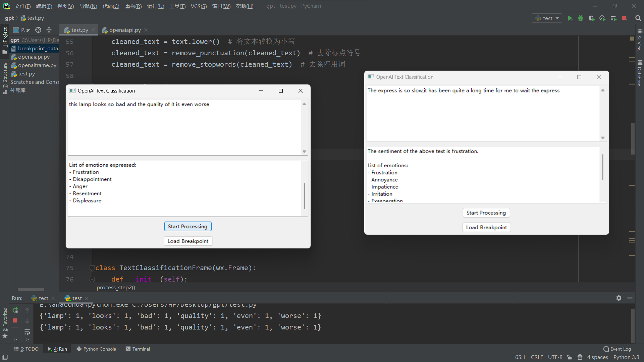Select the Python 3.8 interpreter widget
644x362 pixels.
pyautogui.click(x=626, y=357)
